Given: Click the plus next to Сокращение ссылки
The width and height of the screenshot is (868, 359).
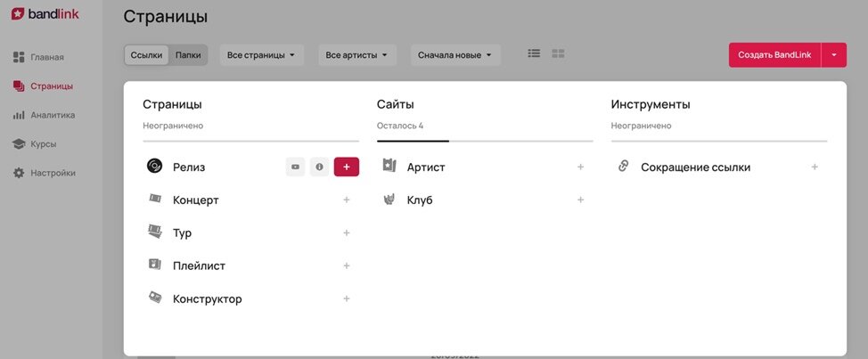Looking at the screenshot, I should coord(815,167).
